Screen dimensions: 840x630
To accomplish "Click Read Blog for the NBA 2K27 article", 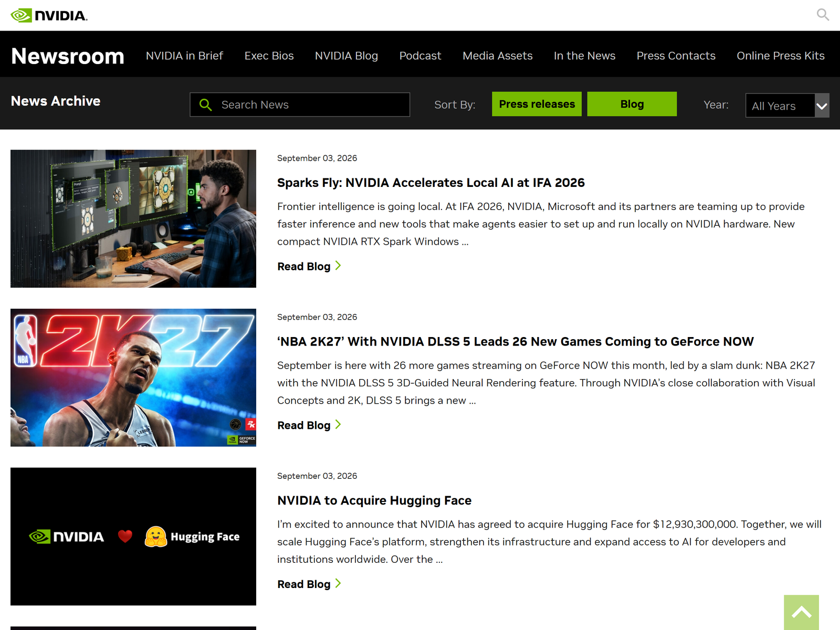I will click(x=304, y=425).
